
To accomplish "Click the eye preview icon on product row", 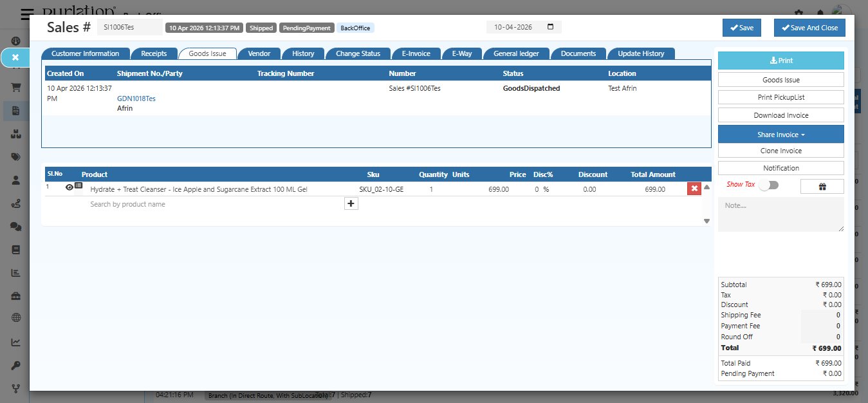I will coord(69,187).
